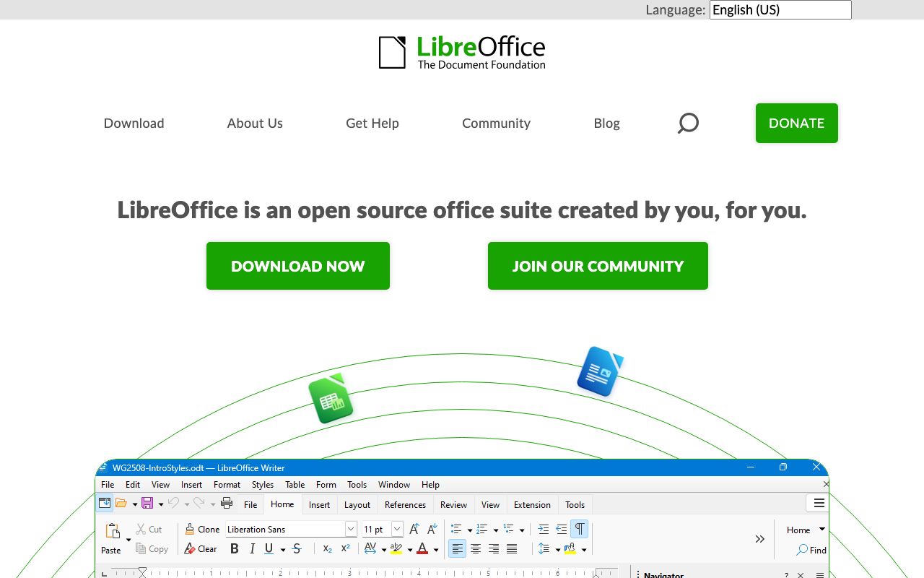924x578 pixels.
Task: Open the Table menu in Writer
Action: [295, 485]
